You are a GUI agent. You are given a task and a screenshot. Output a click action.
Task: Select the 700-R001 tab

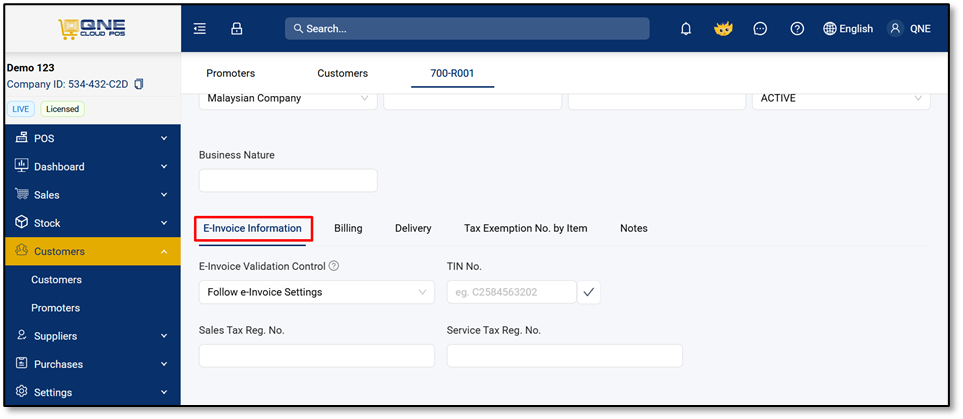point(452,73)
